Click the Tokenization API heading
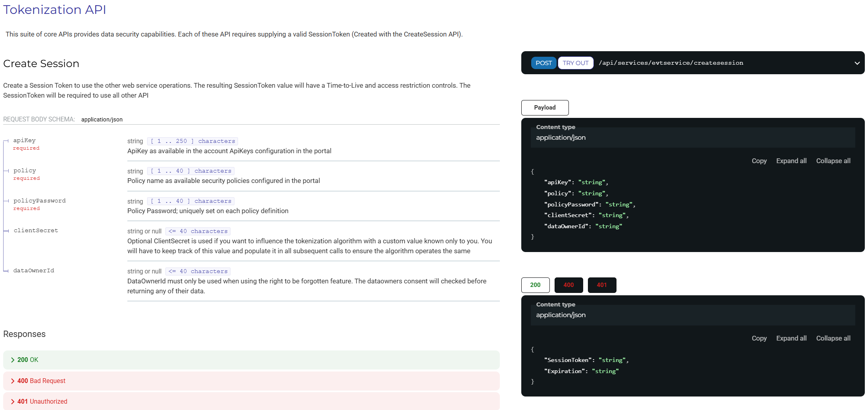Viewport: 868px width, 410px height. click(x=55, y=10)
